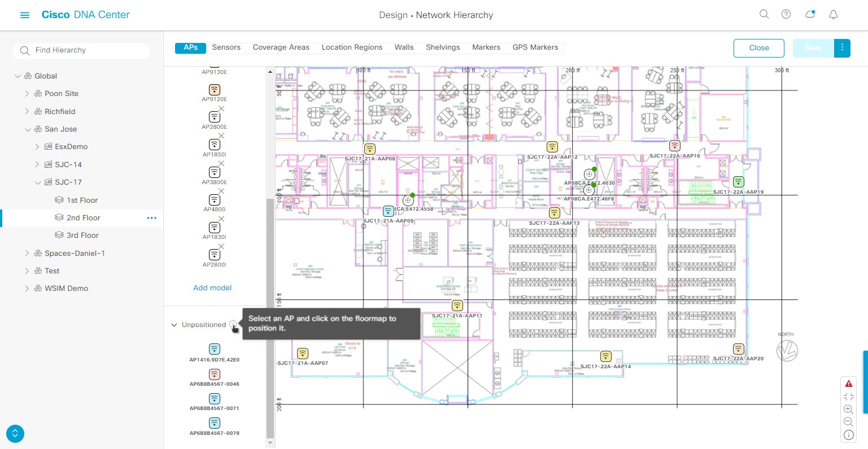Viewport: 868px width, 449px height.
Task: Click the SJC17-21A-AAP07 access point on map
Action: [x=303, y=354]
